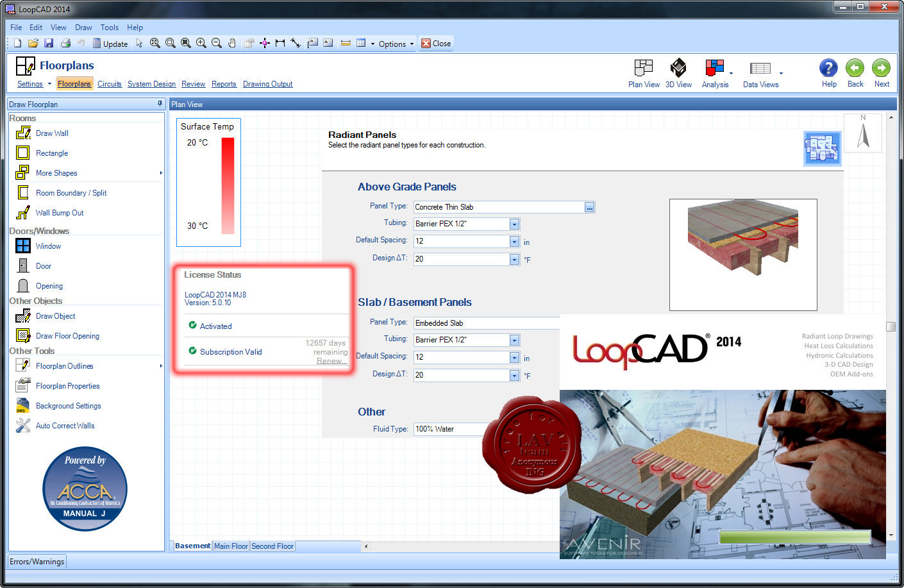
Task: Switch to Plan View
Action: [644, 73]
